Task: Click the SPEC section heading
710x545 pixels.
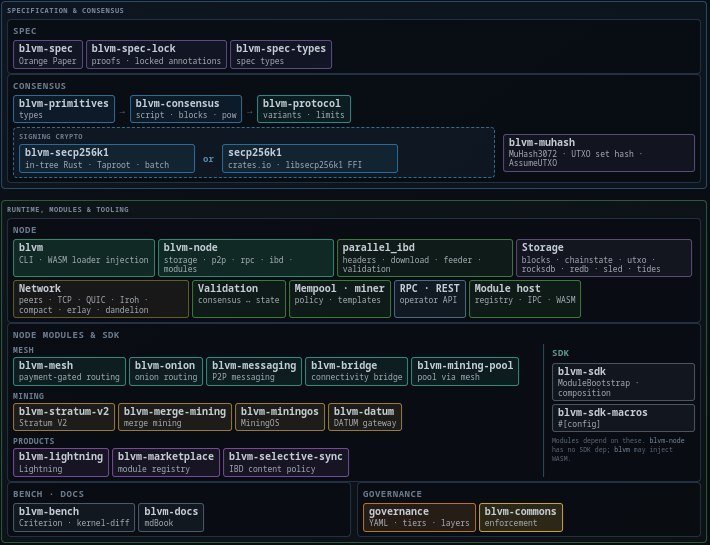Action: coord(24,31)
